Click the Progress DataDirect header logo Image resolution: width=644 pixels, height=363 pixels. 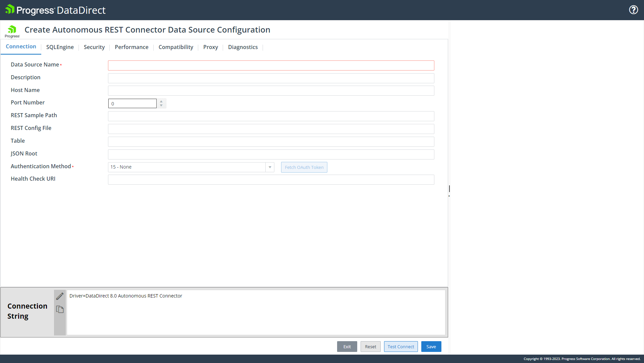pyautogui.click(x=55, y=10)
